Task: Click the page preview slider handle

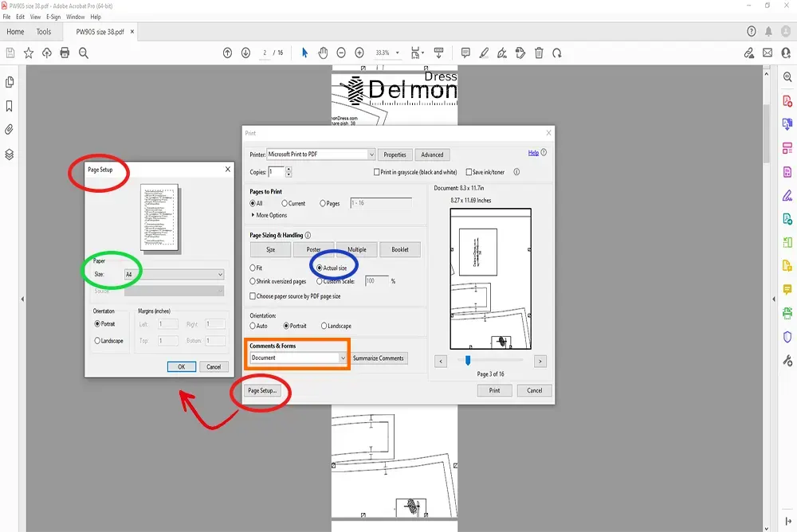Action: 468,361
